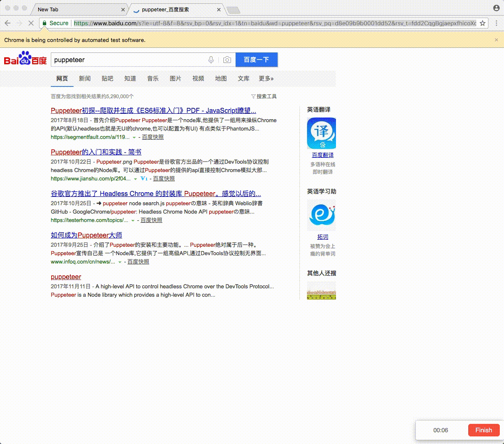Click 百度一下 search button

(x=257, y=60)
